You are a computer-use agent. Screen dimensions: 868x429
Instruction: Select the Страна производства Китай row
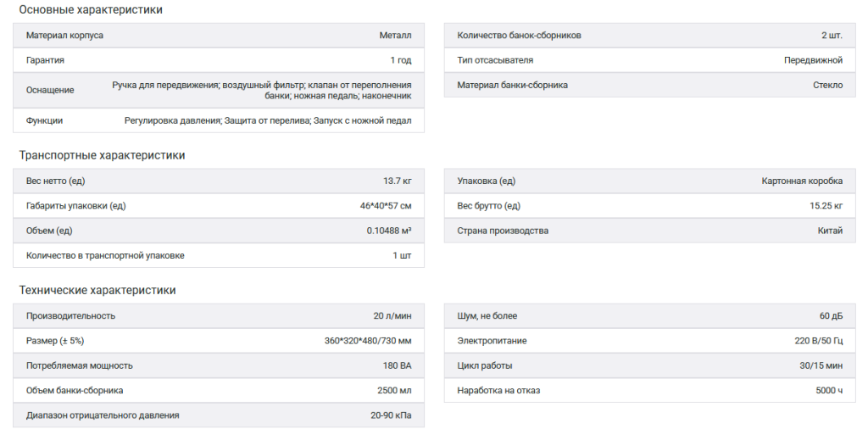point(650,231)
